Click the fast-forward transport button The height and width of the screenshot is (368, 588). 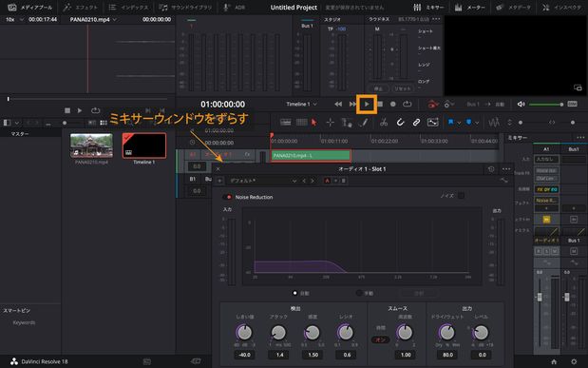(352, 104)
